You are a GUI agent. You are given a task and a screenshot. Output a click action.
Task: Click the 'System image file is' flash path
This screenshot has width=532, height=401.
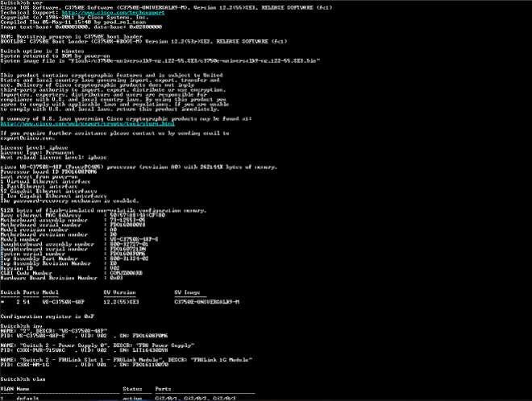tap(160, 60)
